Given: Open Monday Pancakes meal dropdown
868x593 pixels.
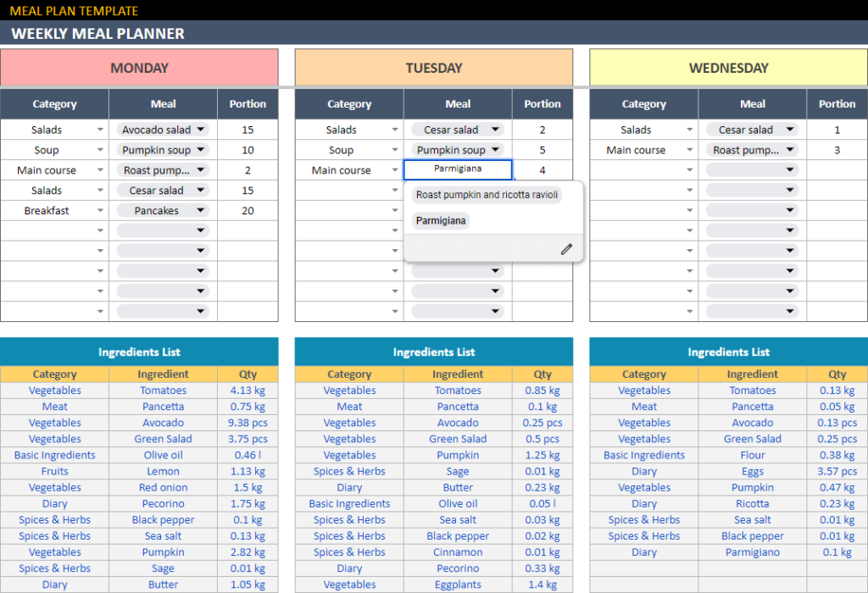Looking at the screenshot, I should coord(201,211).
